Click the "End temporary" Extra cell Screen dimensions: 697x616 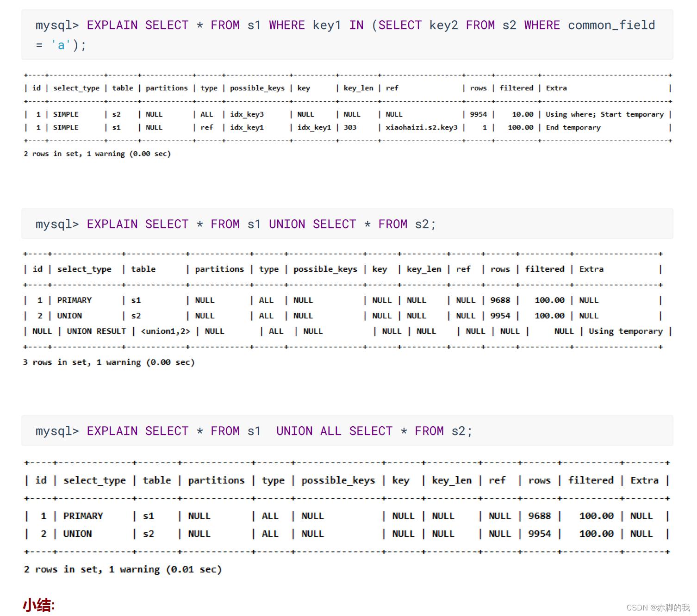(573, 127)
